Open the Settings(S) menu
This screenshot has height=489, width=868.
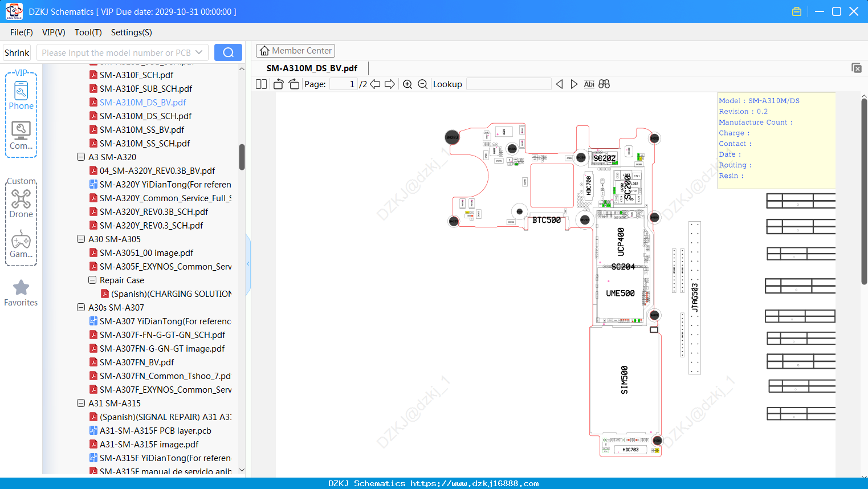pyautogui.click(x=132, y=32)
